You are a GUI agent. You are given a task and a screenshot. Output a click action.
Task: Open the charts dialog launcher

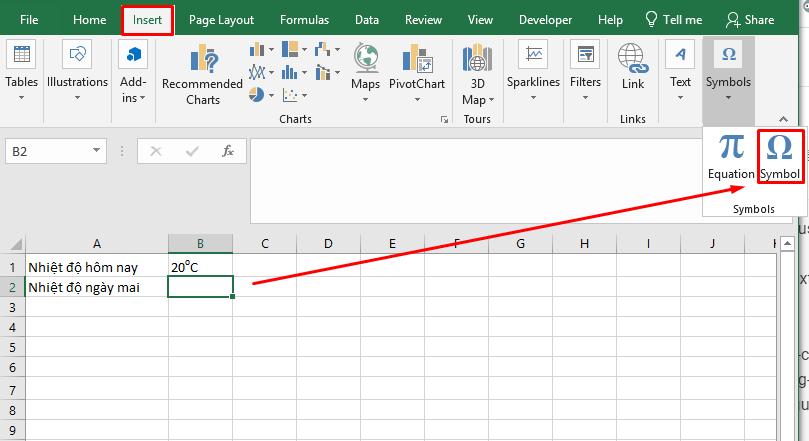tap(444, 120)
